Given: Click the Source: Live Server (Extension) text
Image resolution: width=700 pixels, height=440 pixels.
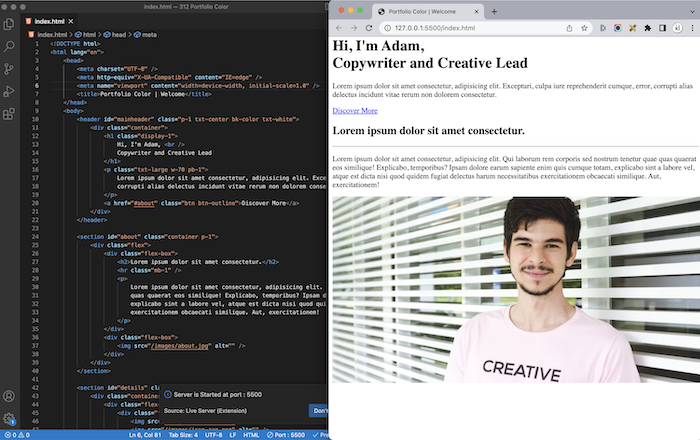Looking at the screenshot, I should click(x=205, y=411).
